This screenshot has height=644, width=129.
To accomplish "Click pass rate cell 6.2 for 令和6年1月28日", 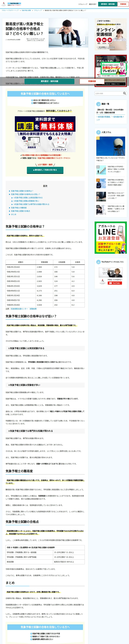I will pyautogui.click(x=78, y=305).
